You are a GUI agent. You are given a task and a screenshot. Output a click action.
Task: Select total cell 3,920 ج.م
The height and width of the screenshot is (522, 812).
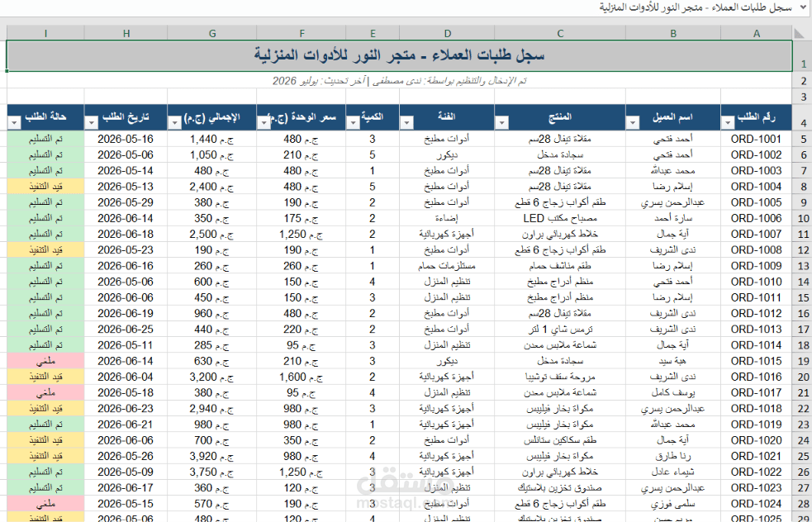click(212, 456)
